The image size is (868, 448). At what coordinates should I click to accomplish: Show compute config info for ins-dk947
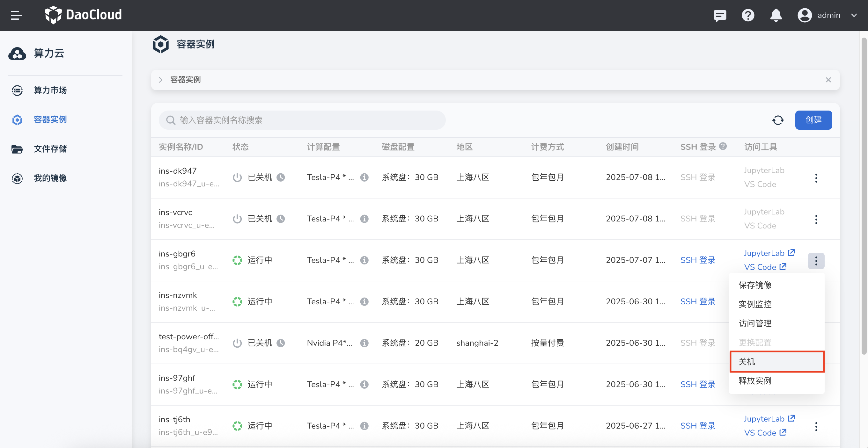coord(364,177)
